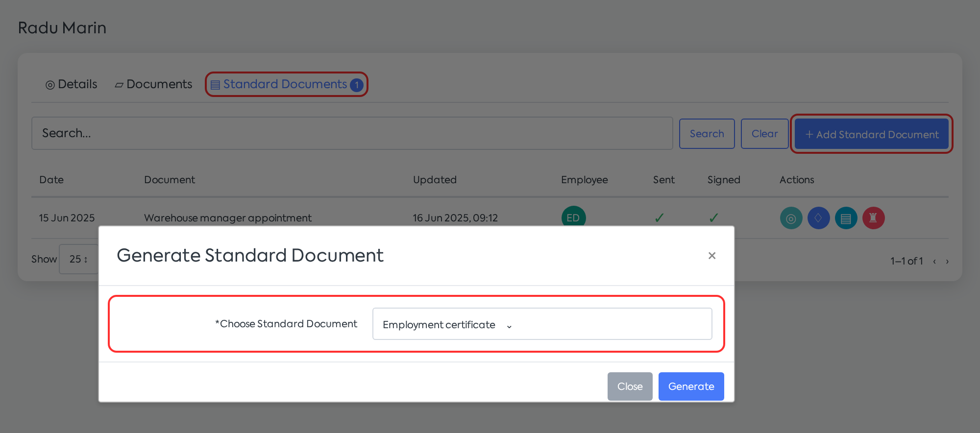Close the Generate Standard Document dialog with X
This screenshot has width=980, height=433.
(712, 256)
